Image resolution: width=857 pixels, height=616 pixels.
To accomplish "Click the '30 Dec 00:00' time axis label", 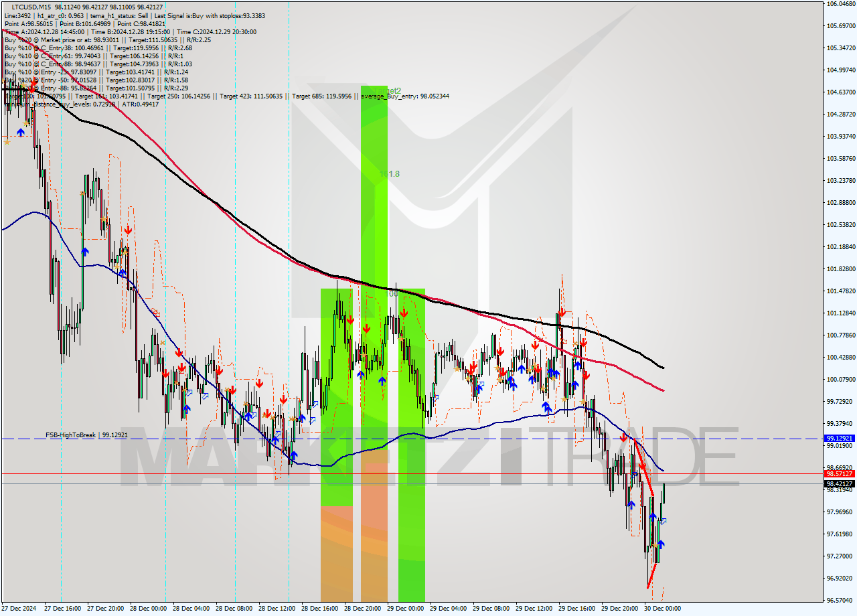I will click(662, 609).
